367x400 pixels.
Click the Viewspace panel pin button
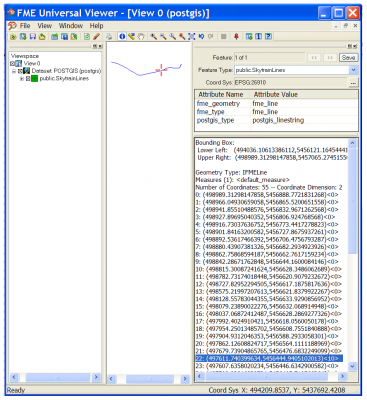click(95, 46)
